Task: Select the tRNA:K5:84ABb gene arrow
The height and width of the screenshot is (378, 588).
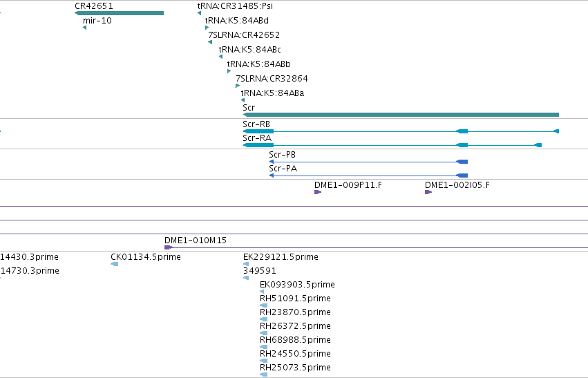Action: [229, 71]
